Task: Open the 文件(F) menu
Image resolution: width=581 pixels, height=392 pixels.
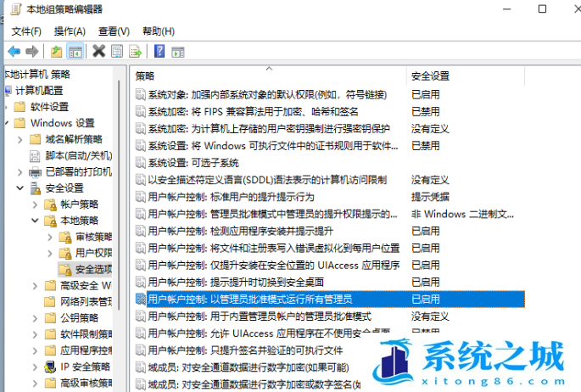Action: pos(27,31)
